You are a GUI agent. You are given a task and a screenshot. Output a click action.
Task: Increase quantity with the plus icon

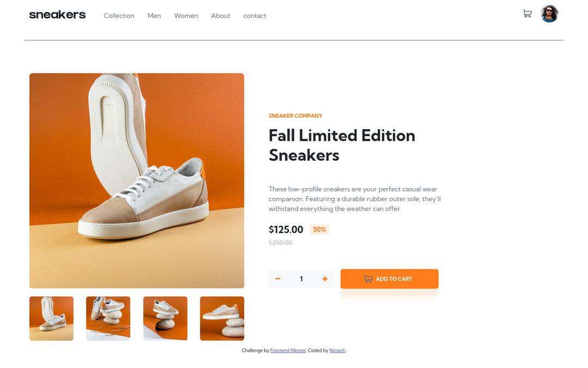click(325, 279)
